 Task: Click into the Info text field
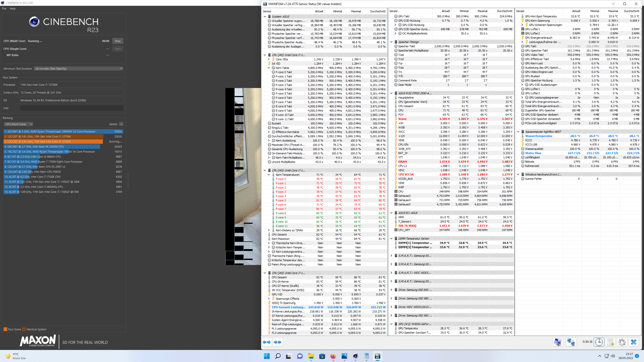(x=71, y=108)
